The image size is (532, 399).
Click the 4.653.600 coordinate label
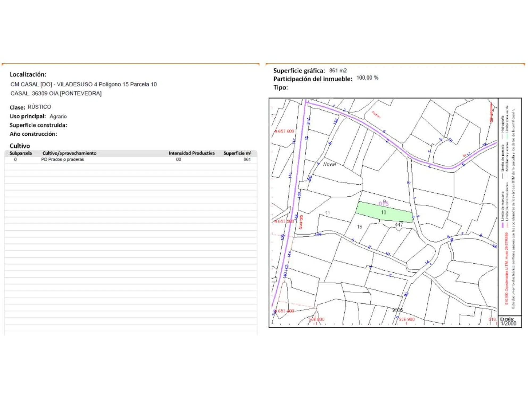[x=284, y=131]
